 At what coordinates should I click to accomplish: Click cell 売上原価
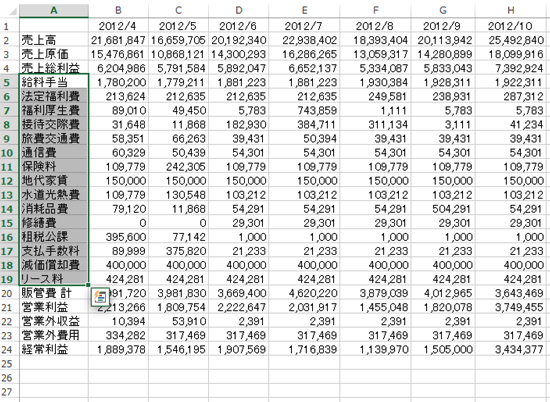54,54
